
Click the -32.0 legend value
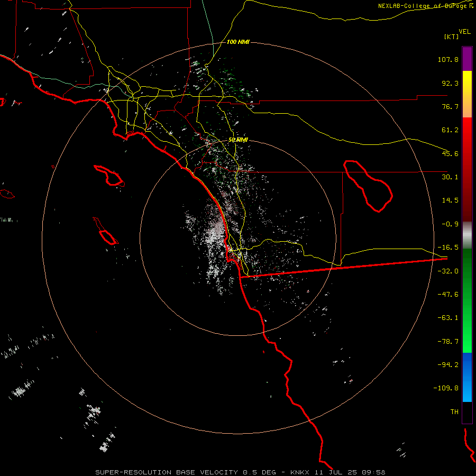pos(448,271)
